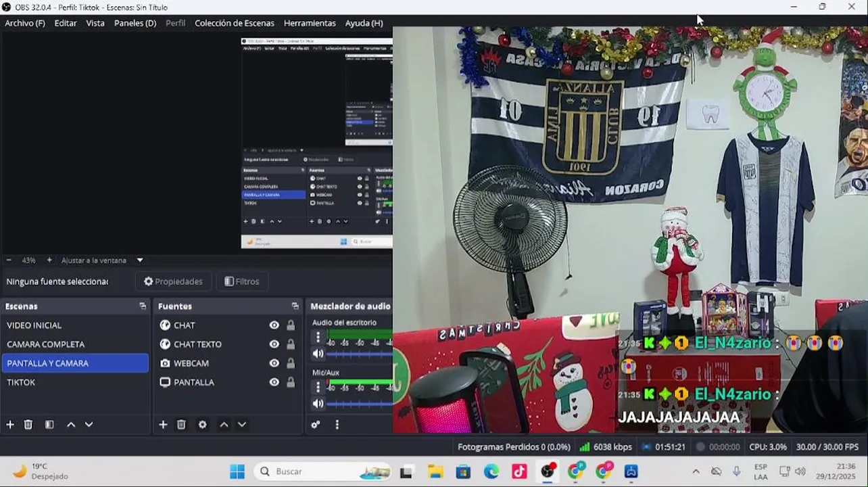Unlock the CHAT source lock
868x487 pixels.
(291, 325)
